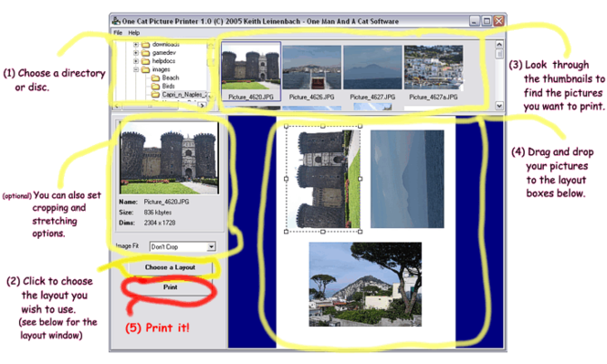Click the thumbnail list scroll-down arrow

pos(499,105)
